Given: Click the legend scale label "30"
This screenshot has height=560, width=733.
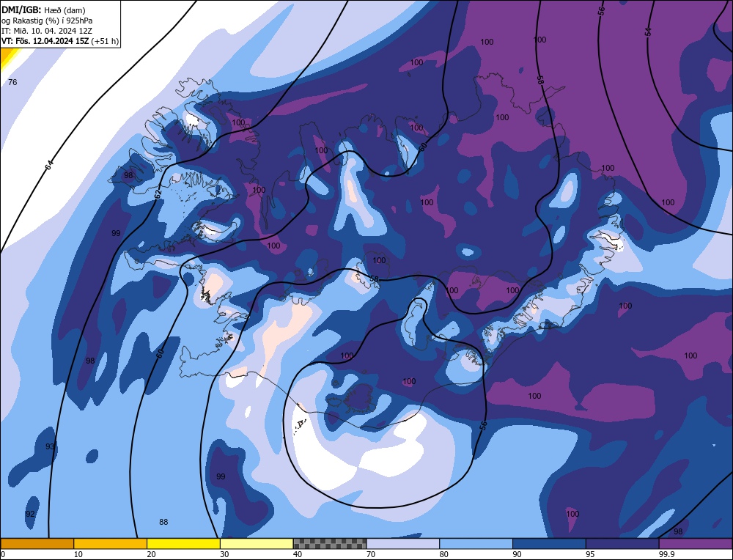Looking at the screenshot, I should [224, 554].
